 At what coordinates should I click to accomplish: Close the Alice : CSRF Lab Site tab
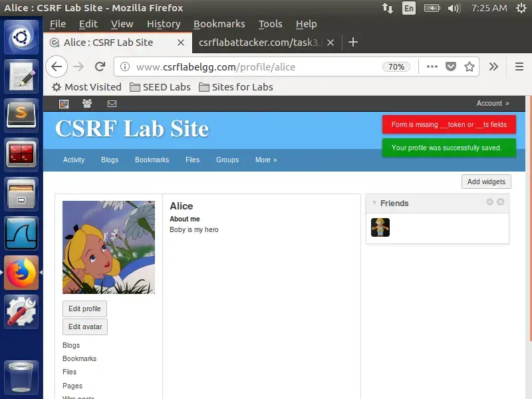pyautogui.click(x=181, y=43)
